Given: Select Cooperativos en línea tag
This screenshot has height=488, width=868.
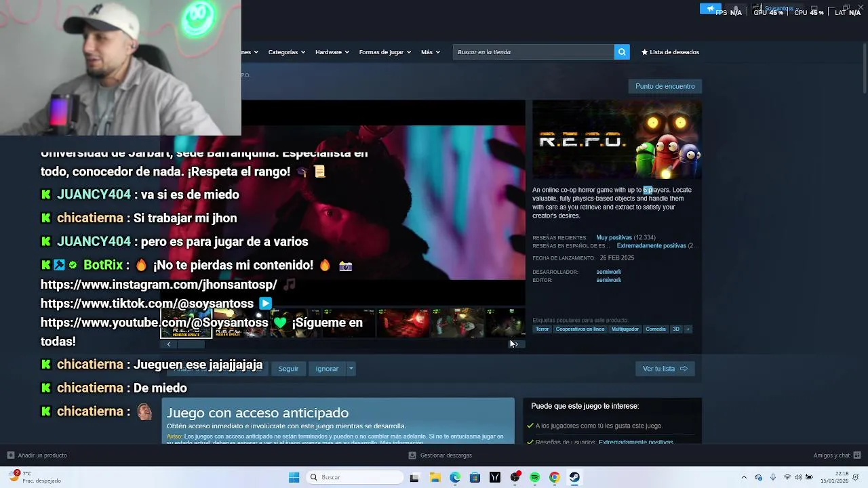Looking at the screenshot, I should [x=580, y=329].
